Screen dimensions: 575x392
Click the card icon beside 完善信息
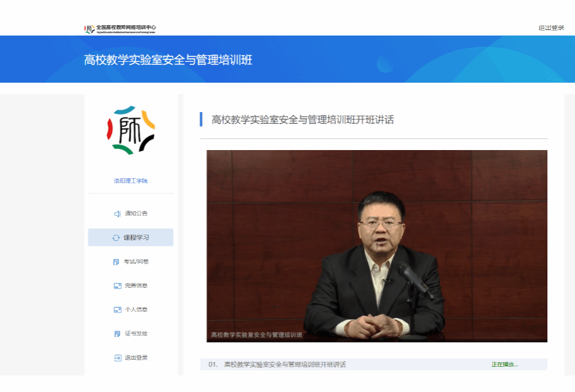[117, 286]
